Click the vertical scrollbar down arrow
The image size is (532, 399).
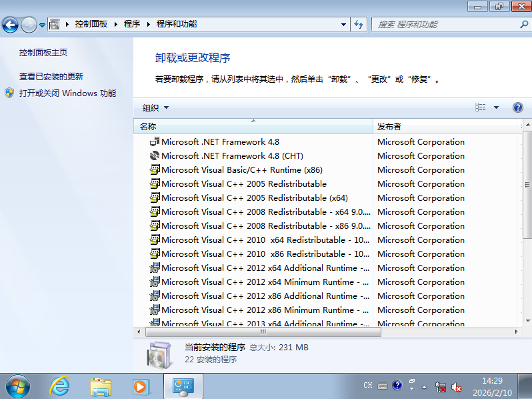point(527,320)
